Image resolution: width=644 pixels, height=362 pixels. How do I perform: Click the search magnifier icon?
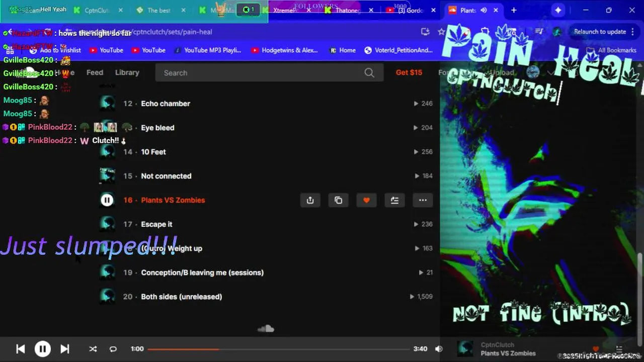(369, 73)
